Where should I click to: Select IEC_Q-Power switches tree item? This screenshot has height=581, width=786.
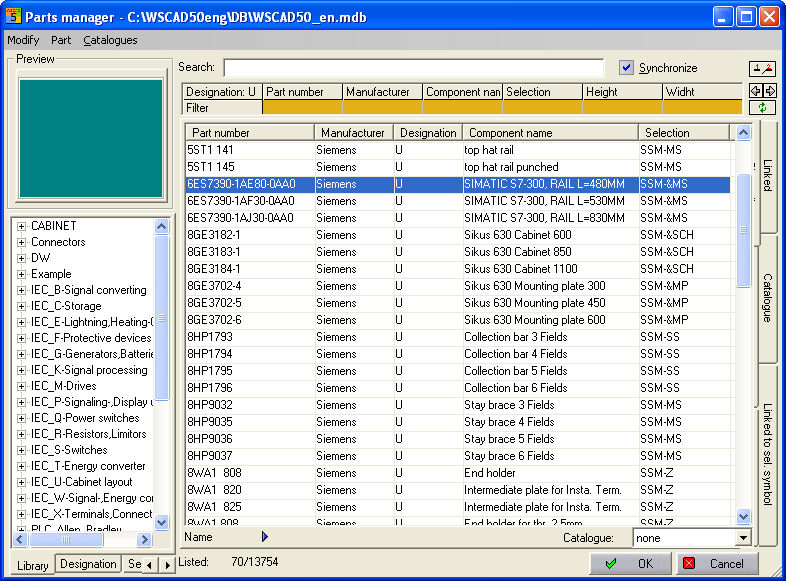click(x=85, y=418)
